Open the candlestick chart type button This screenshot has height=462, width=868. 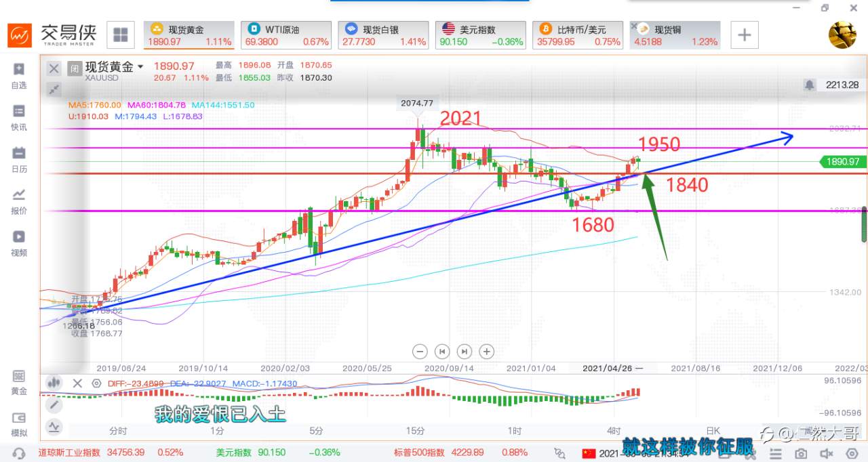coord(54,383)
